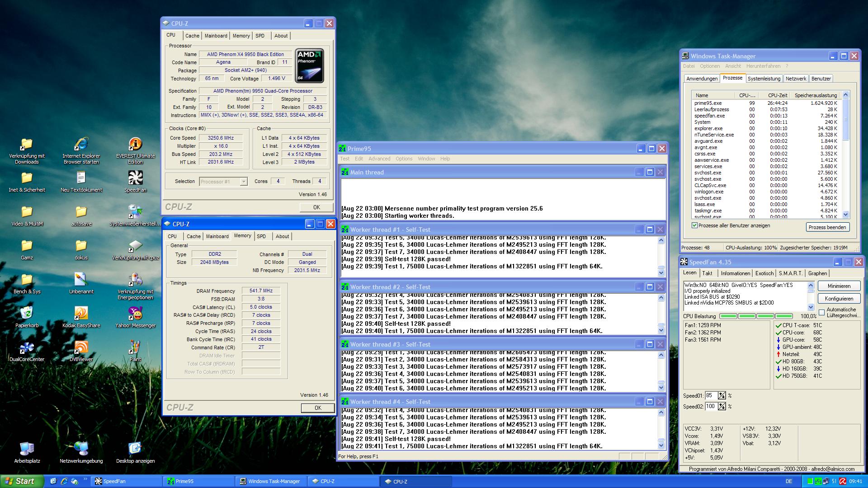Switch to the Systemleistung tab in Task-Manager

pos(764,79)
